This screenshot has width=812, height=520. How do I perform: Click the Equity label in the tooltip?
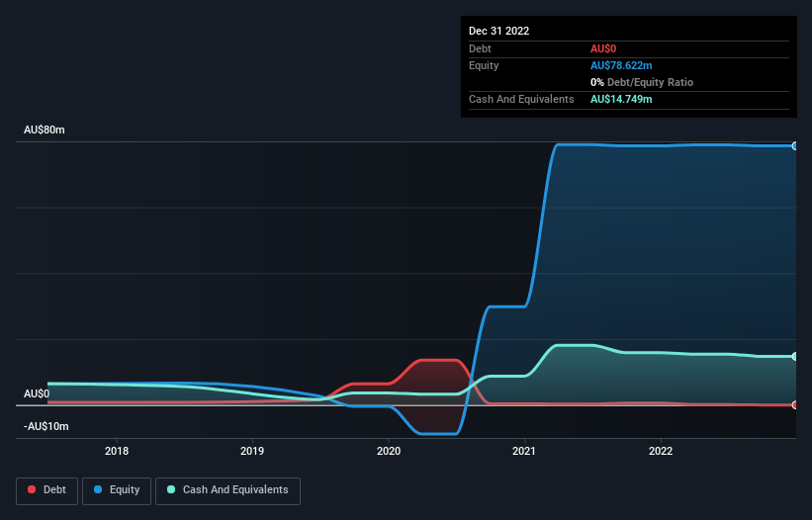point(484,65)
